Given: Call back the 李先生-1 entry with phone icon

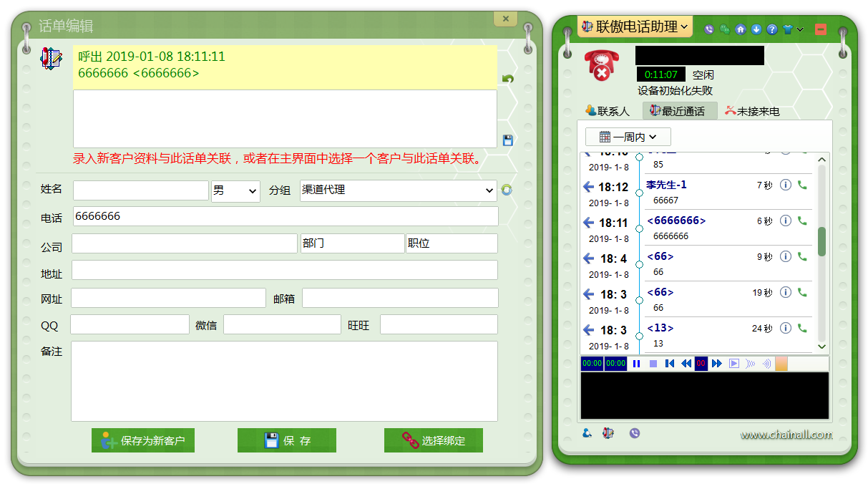Looking at the screenshot, I should click(x=802, y=185).
